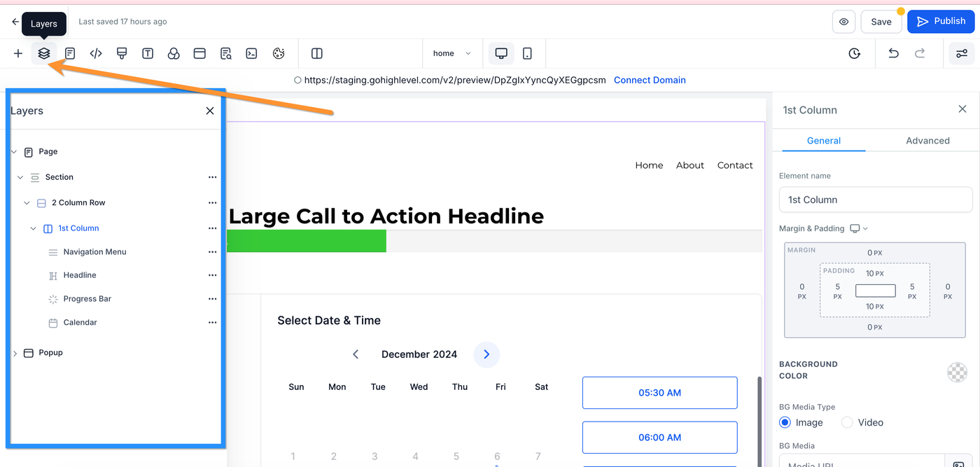Select the Headline layer item
Screen dimensions: 980x467
[80, 275]
